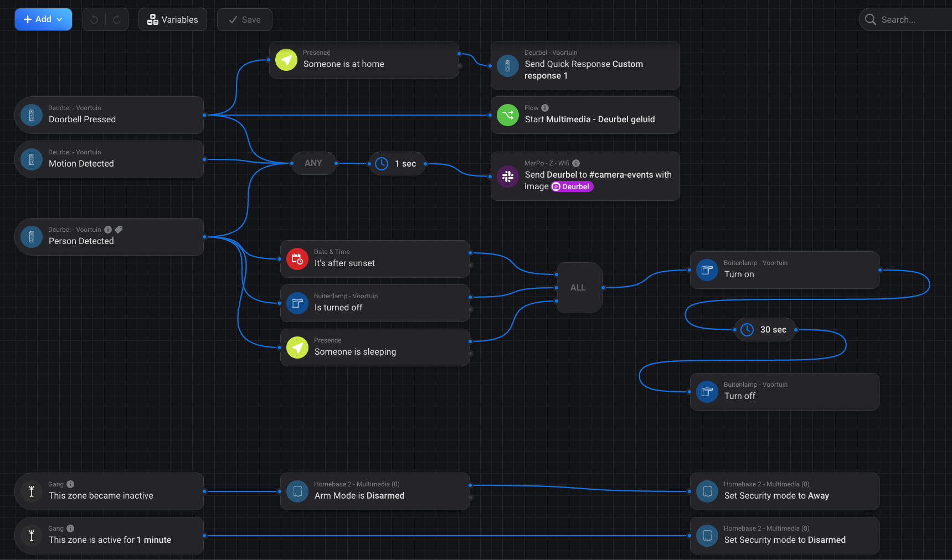Click the Homebase icon on Set Security mode Disarmed
Image resolution: width=952 pixels, height=560 pixels.
pos(707,536)
